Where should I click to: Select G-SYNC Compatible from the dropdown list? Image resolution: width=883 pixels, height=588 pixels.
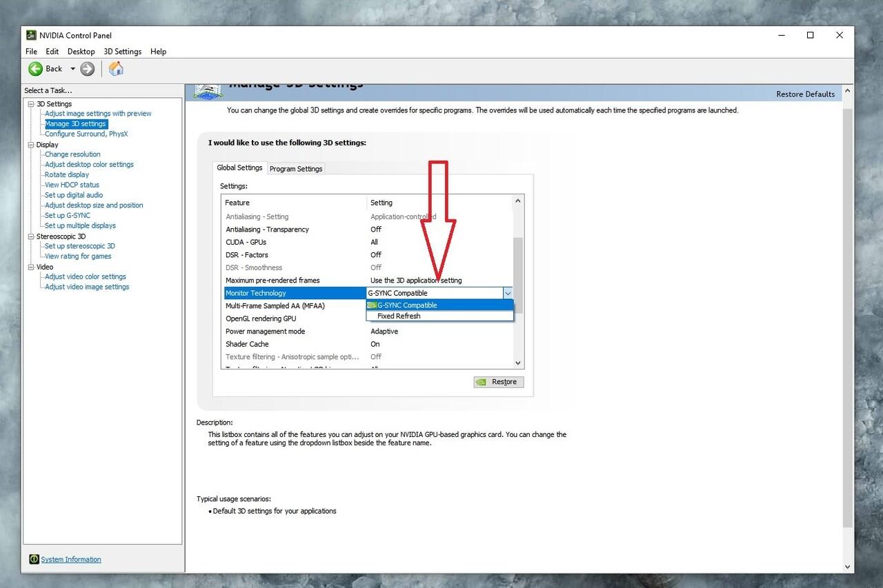point(407,305)
